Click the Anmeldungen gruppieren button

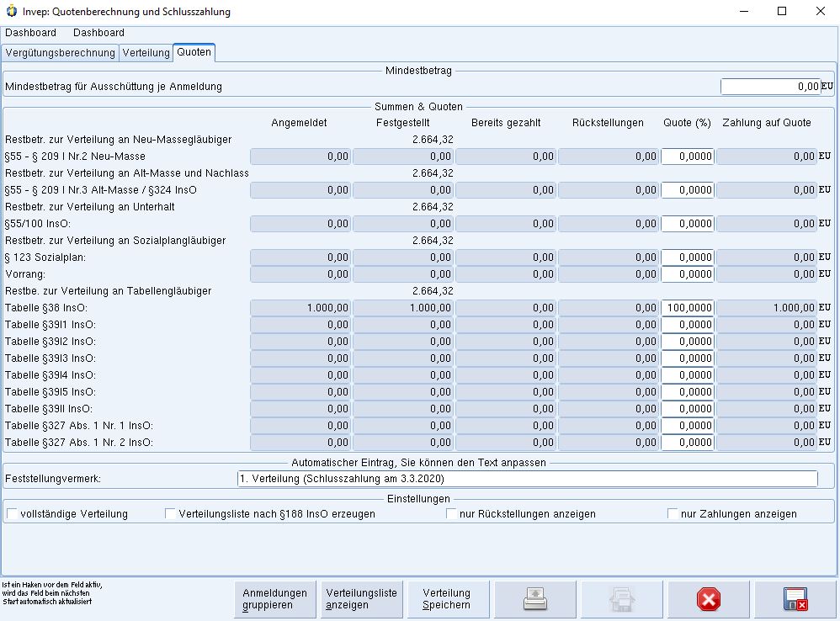(274, 599)
